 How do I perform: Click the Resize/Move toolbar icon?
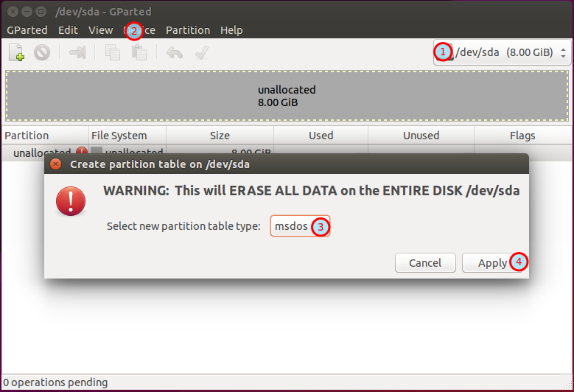pyautogui.click(x=77, y=52)
